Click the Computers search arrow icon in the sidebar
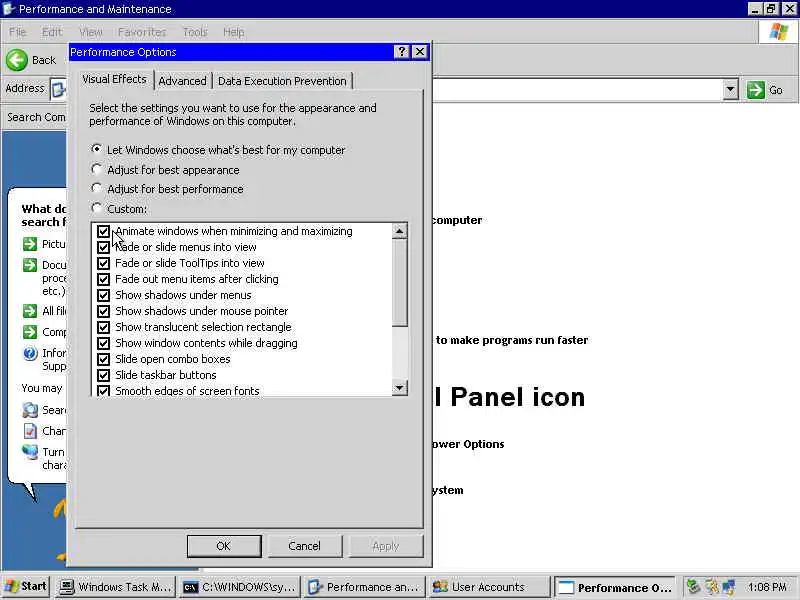Screen dimensions: 800x600 tap(30, 332)
